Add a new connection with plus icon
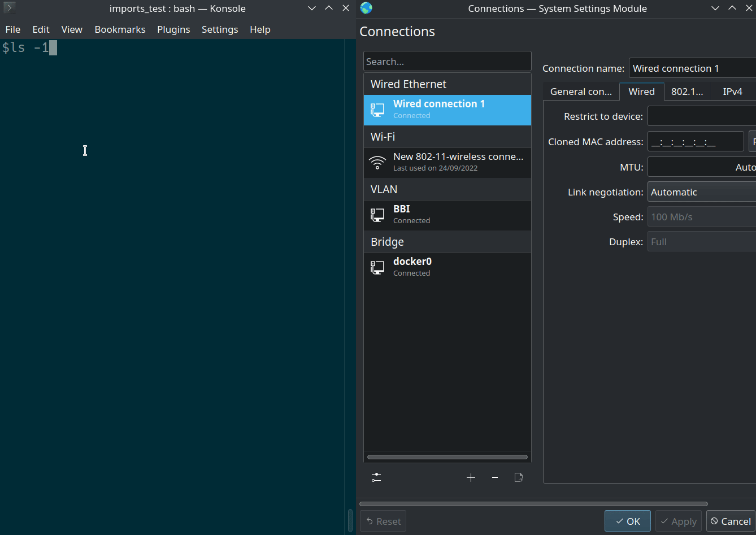756x535 pixels. click(471, 477)
